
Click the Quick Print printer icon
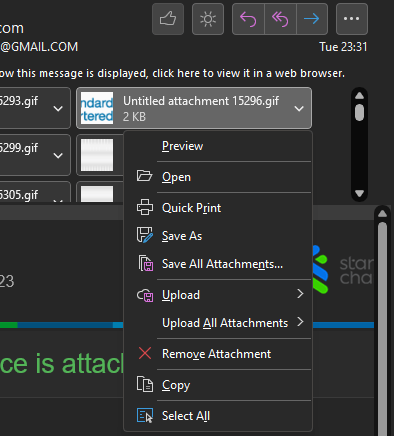click(x=145, y=207)
